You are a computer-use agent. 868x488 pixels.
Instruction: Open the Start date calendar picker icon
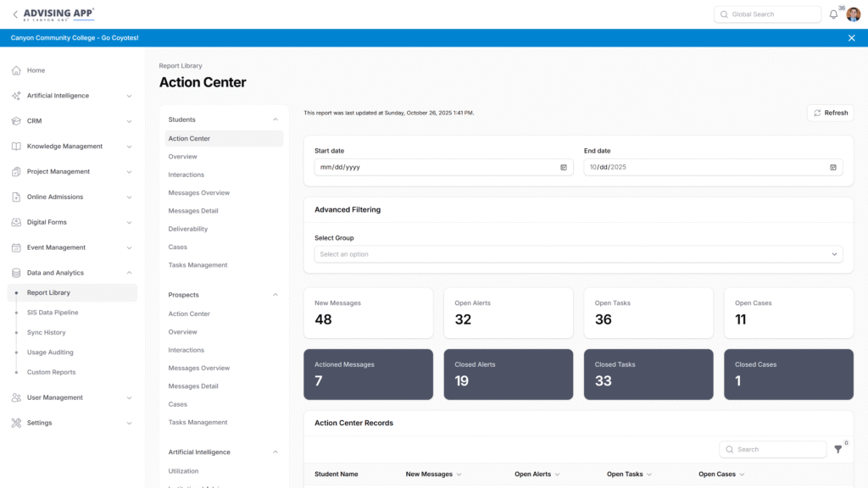click(x=564, y=168)
